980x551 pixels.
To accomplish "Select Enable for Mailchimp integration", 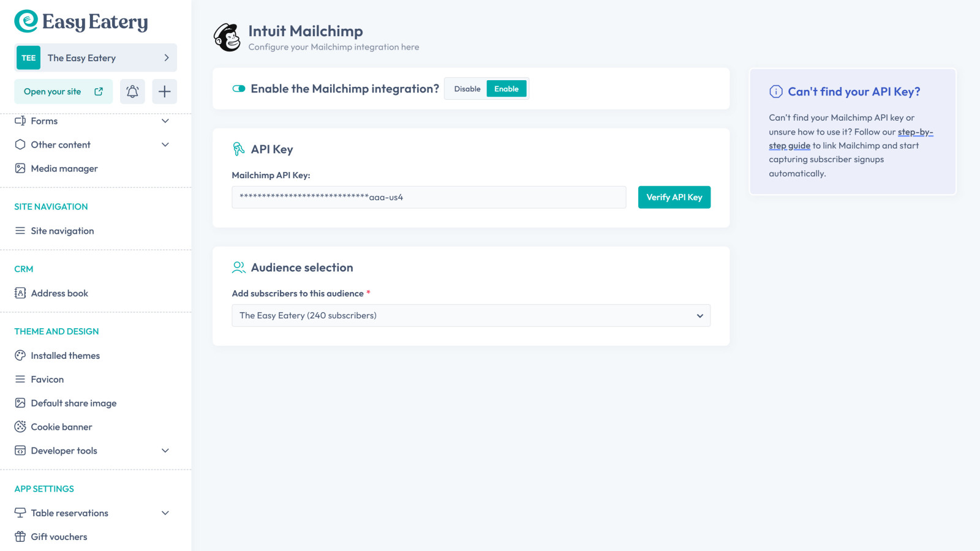I will pyautogui.click(x=507, y=89).
